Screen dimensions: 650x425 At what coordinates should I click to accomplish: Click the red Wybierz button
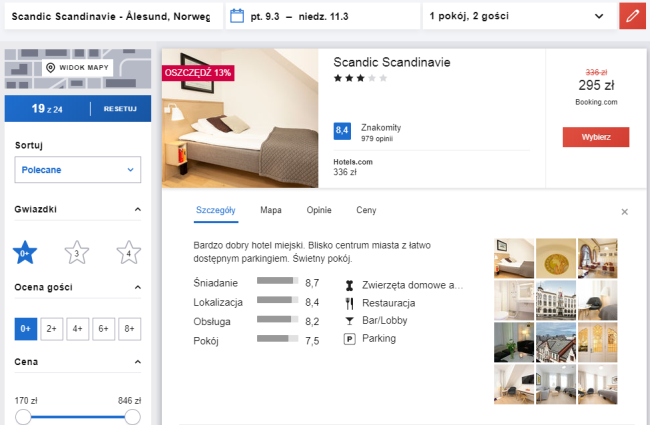(x=595, y=137)
